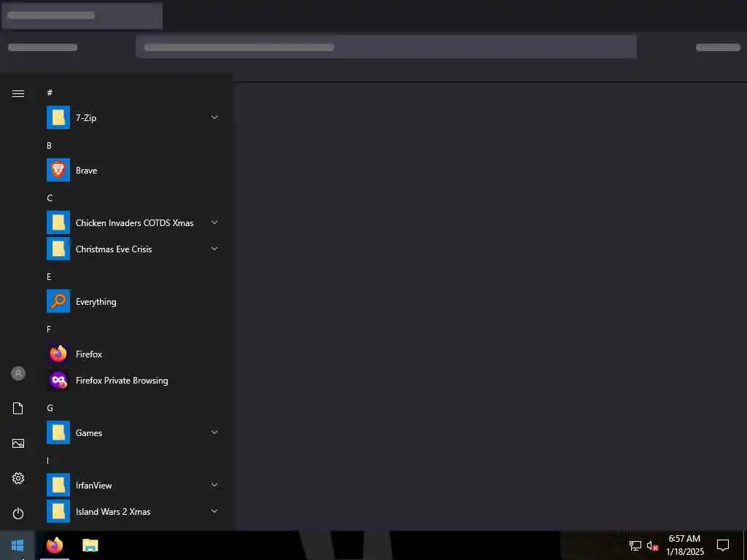The image size is (747, 560).
Task: Click the Games folder icon
Action: tap(58, 432)
